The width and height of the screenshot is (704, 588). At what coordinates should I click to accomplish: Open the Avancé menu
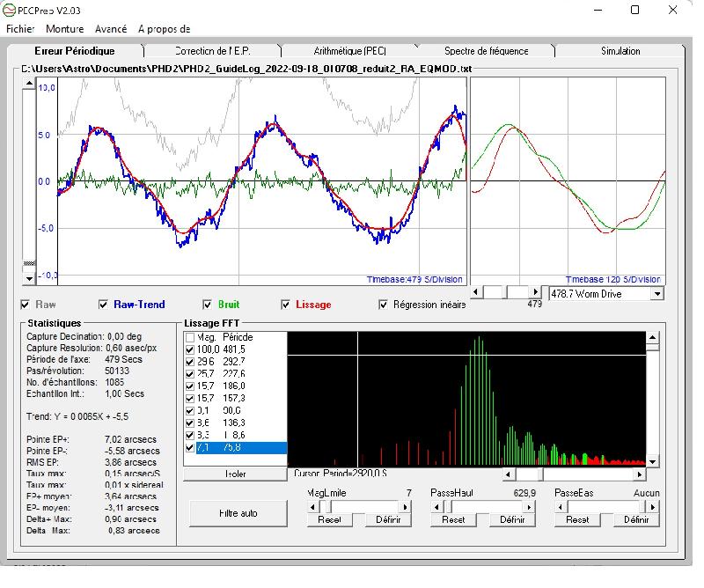(x=110, y=29)
